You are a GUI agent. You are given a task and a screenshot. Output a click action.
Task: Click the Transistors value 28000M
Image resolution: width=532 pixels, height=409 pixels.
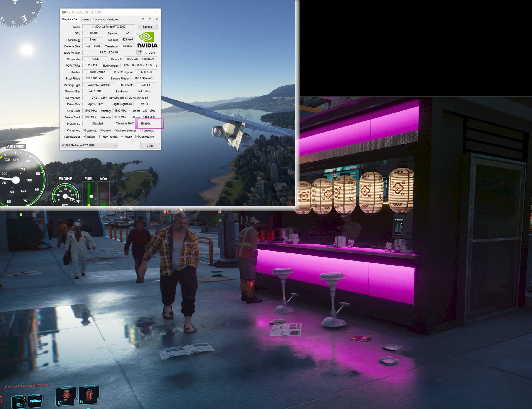[x=127, y=46]
